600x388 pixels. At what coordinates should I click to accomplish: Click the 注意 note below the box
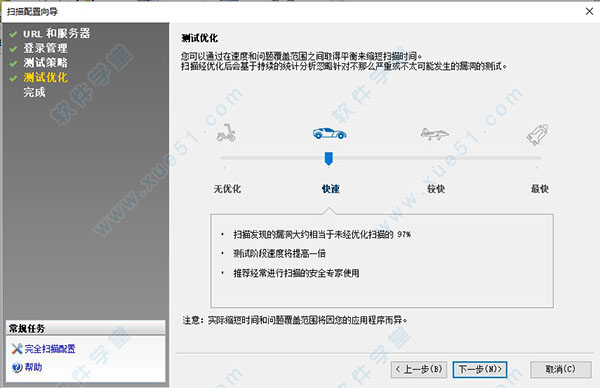point(295,320)
